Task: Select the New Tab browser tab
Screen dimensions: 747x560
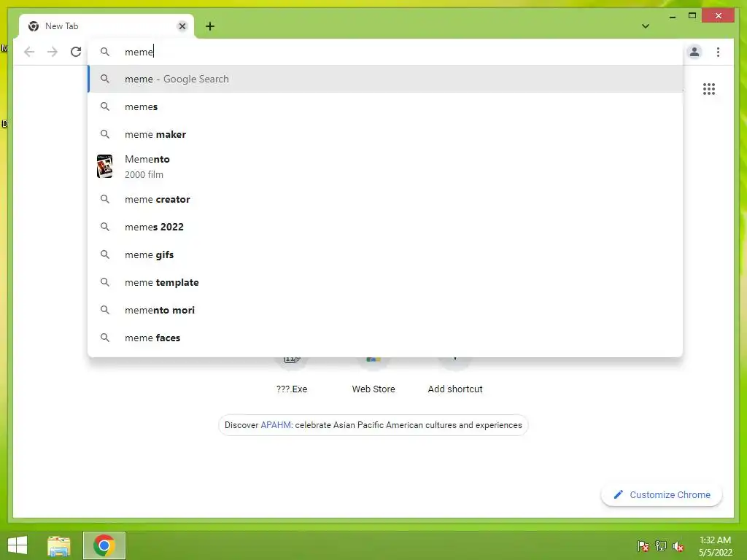Action: [107, 26]
